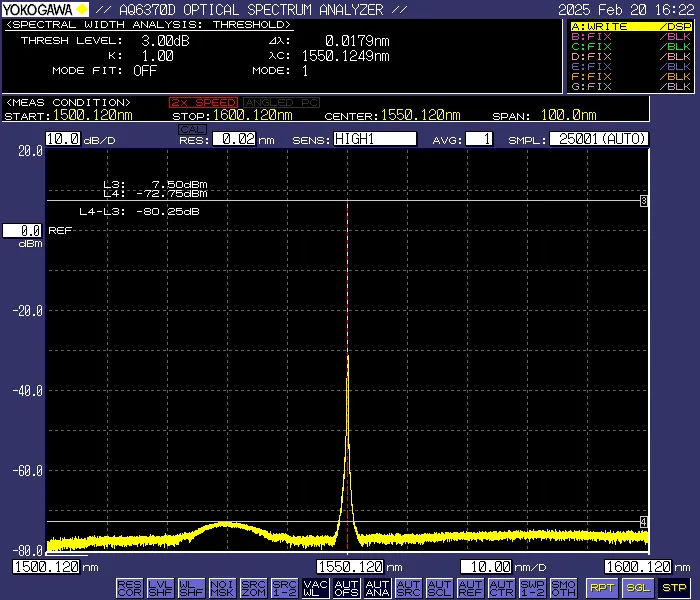This screenshot has width=700, height=600.
Task: Click the LVL SHF level shift icon
Action: [x=160, y=587]
